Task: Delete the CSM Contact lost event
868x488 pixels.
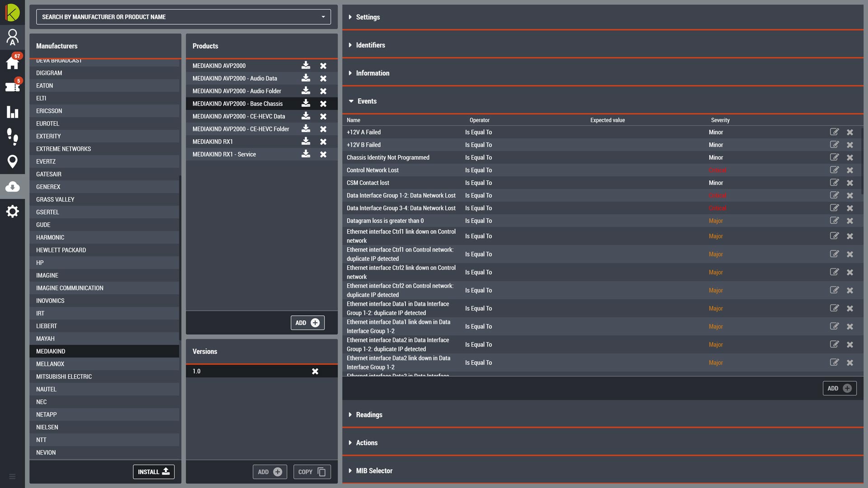Action: tap(850, 183)
